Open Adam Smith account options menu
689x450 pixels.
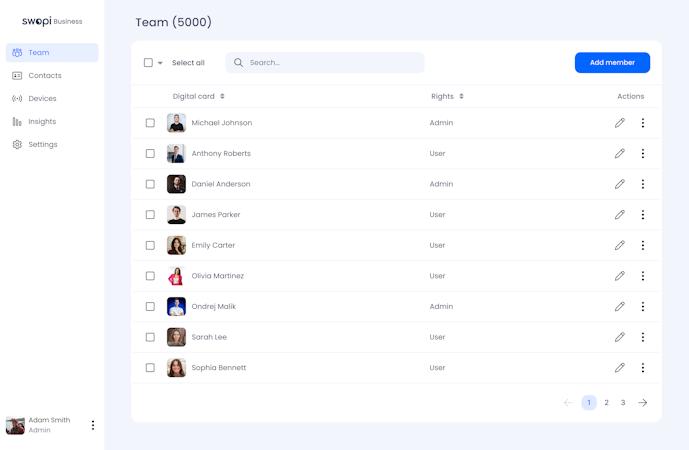click(x=93, y=425)
